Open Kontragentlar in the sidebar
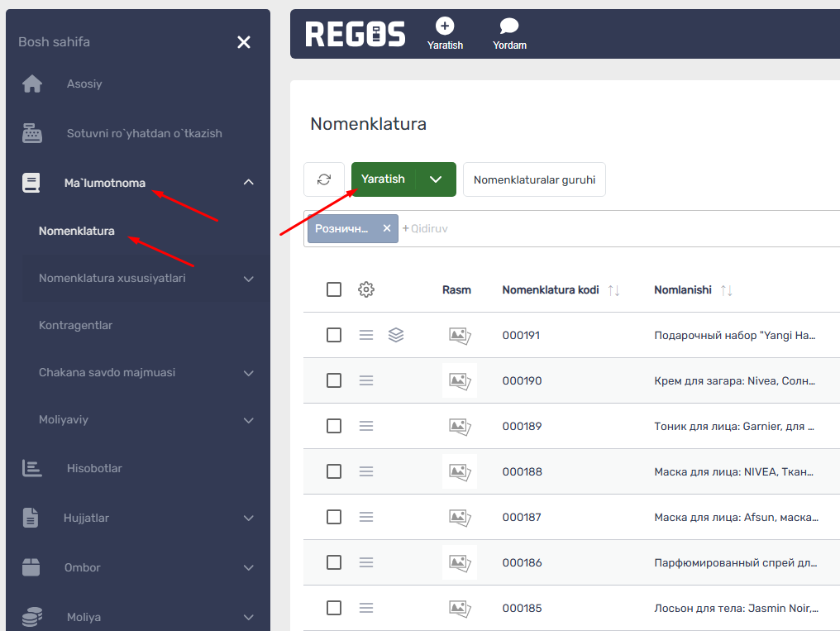 (x=75, y=325)
